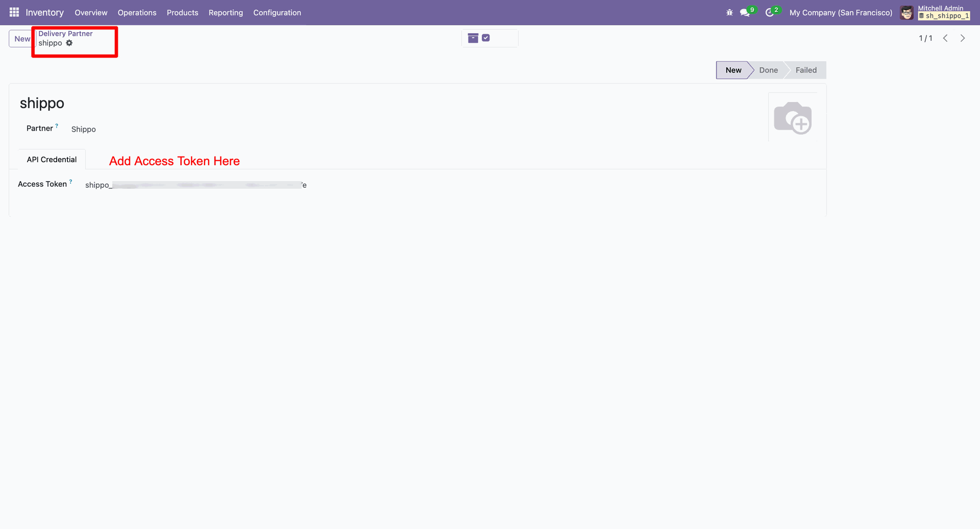The width and height of the screenshot is (980, 529).
Task: Expand the Configuration menu
Action: tap(277, 12)
